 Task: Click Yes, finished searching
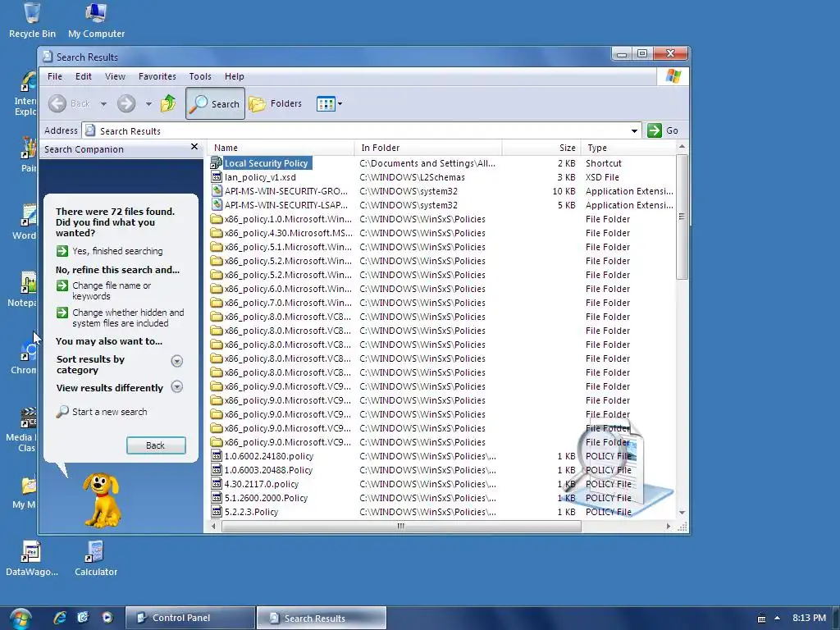[109, 251]
